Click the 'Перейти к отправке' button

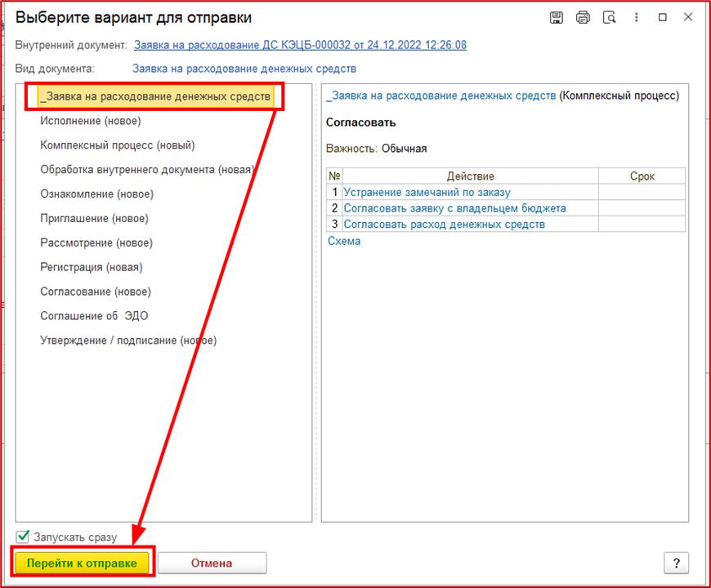coord(82,563)
